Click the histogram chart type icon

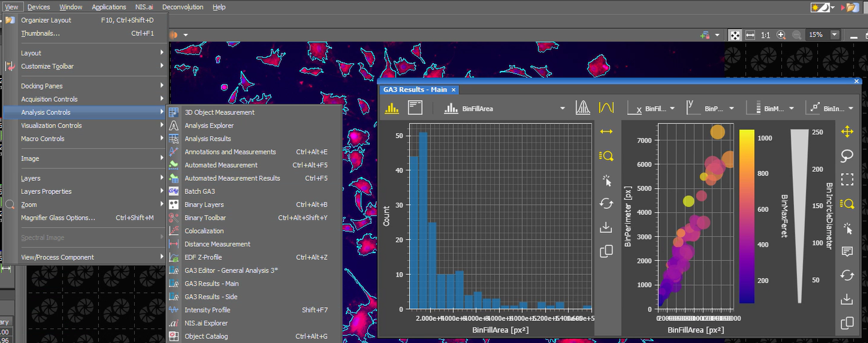coord(391,109)
